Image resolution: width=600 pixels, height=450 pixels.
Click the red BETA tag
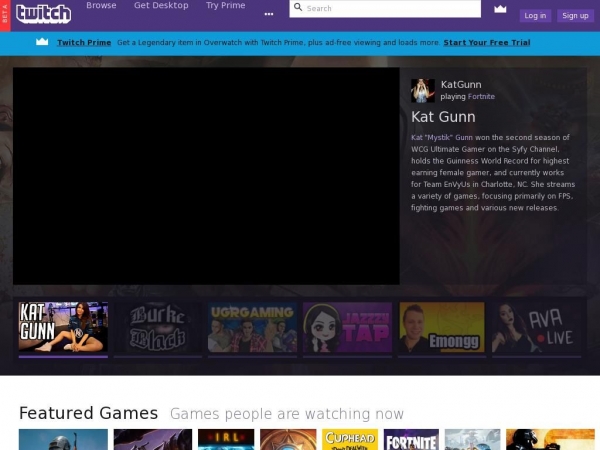pyautogui.click(x=5, y=15)
